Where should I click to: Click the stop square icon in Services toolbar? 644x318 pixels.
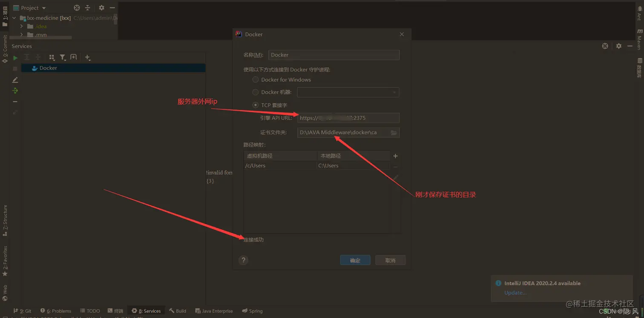[15, 69]
